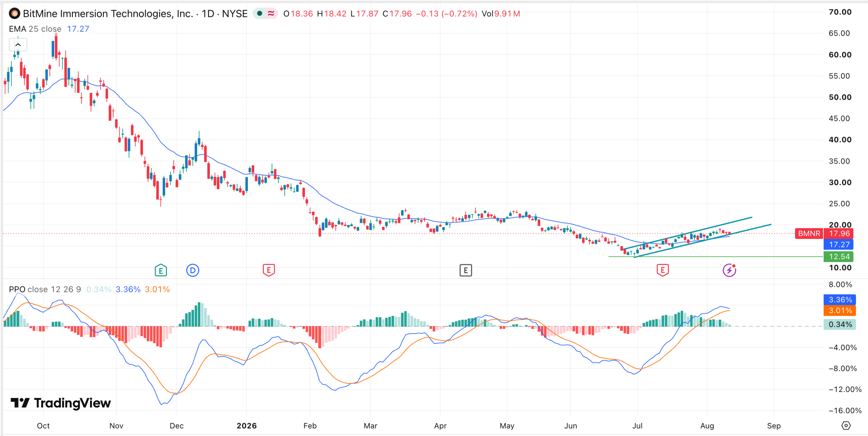868x436 pixels.
Task: Click the Aug label on the time axis
Action: tap(707, 425)
